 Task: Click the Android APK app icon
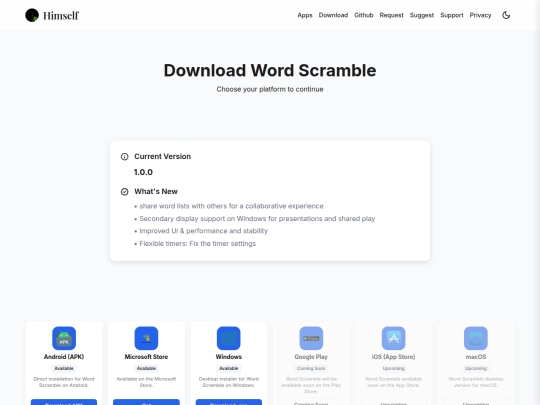[x=64, y=338]
